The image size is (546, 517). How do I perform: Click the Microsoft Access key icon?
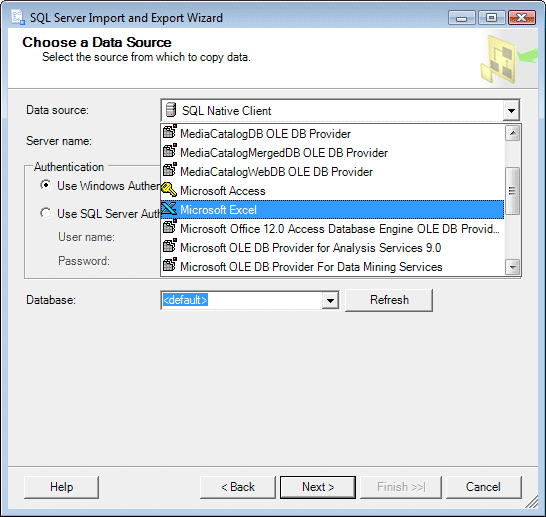[x=169, y=190]
